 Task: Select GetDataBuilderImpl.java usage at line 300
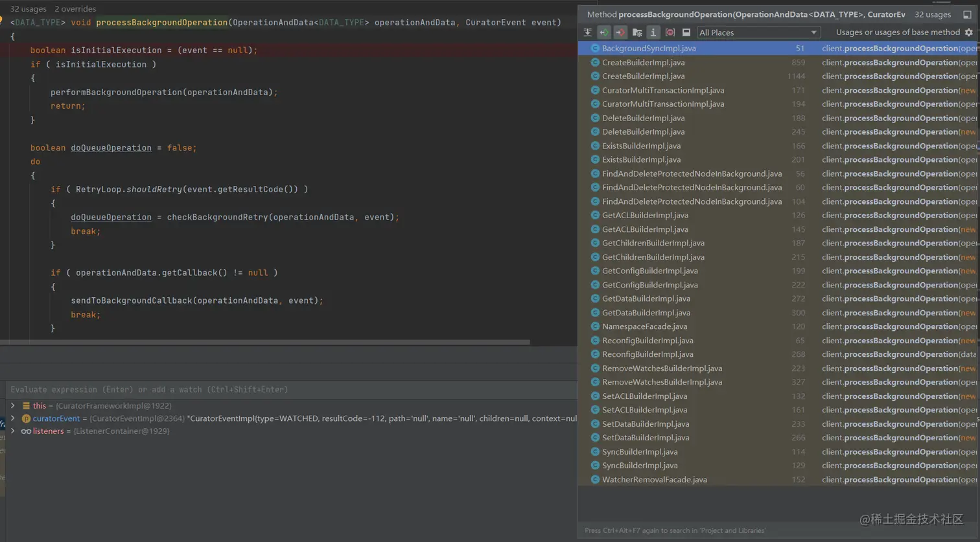[x=778, y=313]
